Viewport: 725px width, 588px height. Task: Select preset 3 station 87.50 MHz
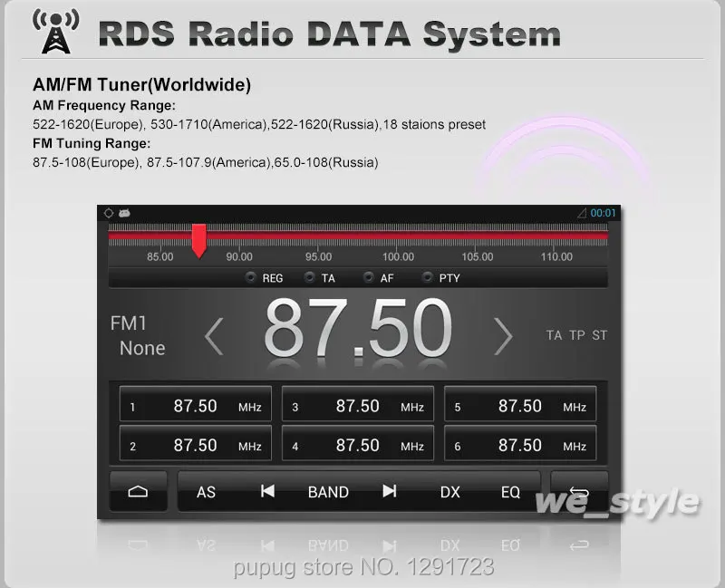[x=358, y=404]
